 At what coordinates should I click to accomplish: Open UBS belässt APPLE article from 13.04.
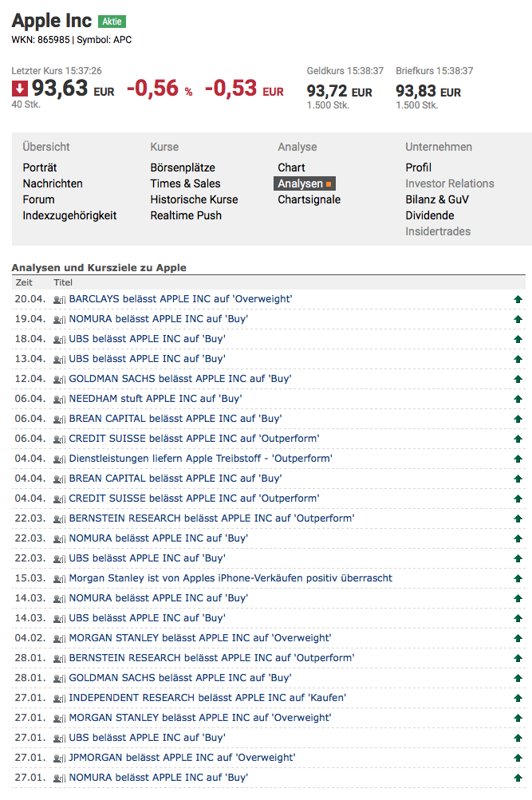(148, 359)
